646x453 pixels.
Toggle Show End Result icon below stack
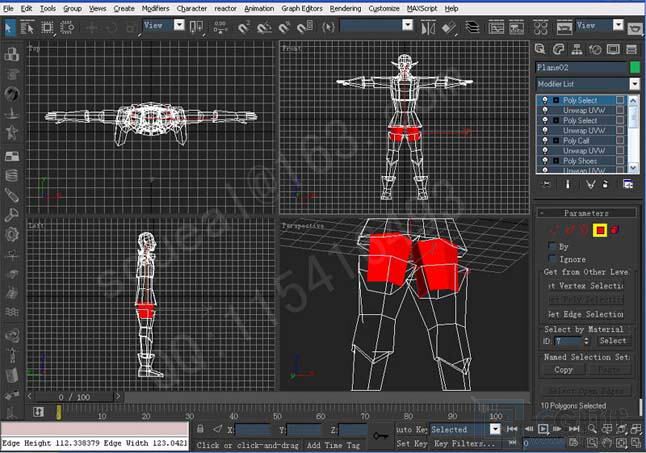568,184
